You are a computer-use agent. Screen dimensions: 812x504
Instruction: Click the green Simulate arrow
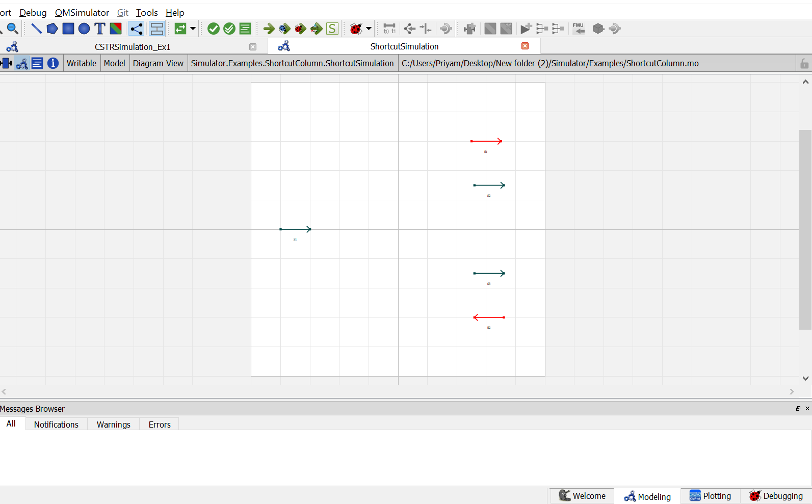click(269, 29)
